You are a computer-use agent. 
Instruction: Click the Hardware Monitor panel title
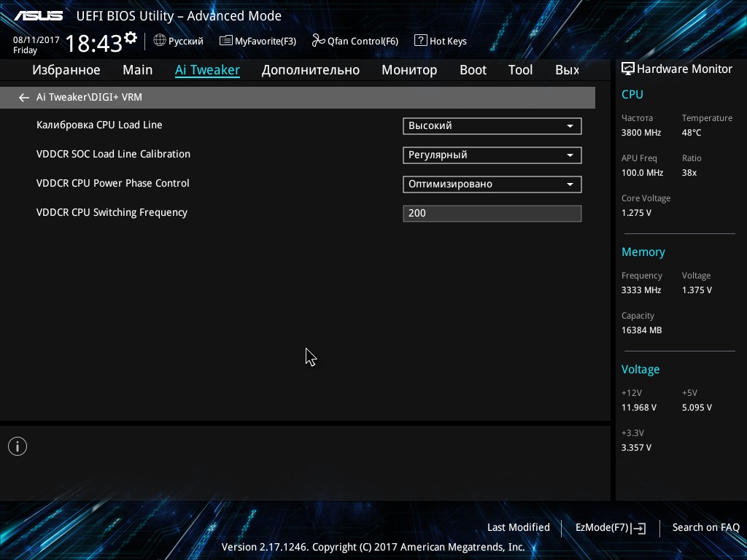pyautogui.click(x=684, y=69)
